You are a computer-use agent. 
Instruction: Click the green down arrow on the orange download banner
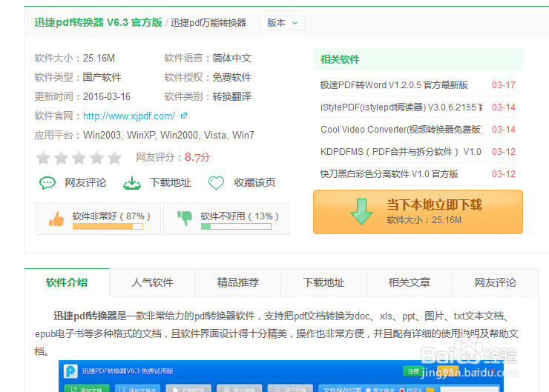click(x=361, y=211)
